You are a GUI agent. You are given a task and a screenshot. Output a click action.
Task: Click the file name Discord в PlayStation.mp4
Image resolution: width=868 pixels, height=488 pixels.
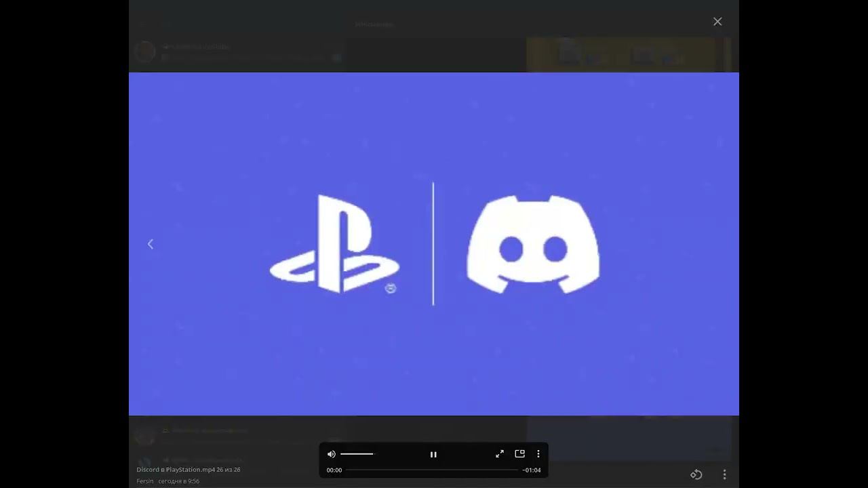[176, 470]
